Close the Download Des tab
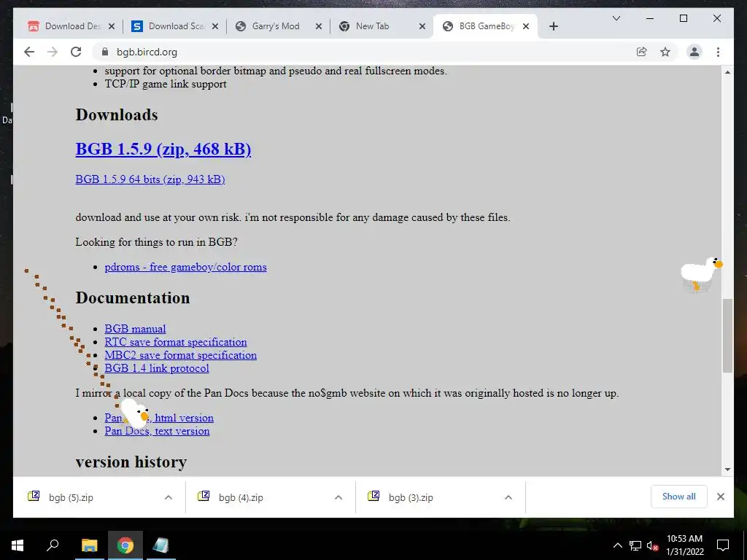Image resolution: width=747 pixels, height=560 pixels. pos(112,26)
